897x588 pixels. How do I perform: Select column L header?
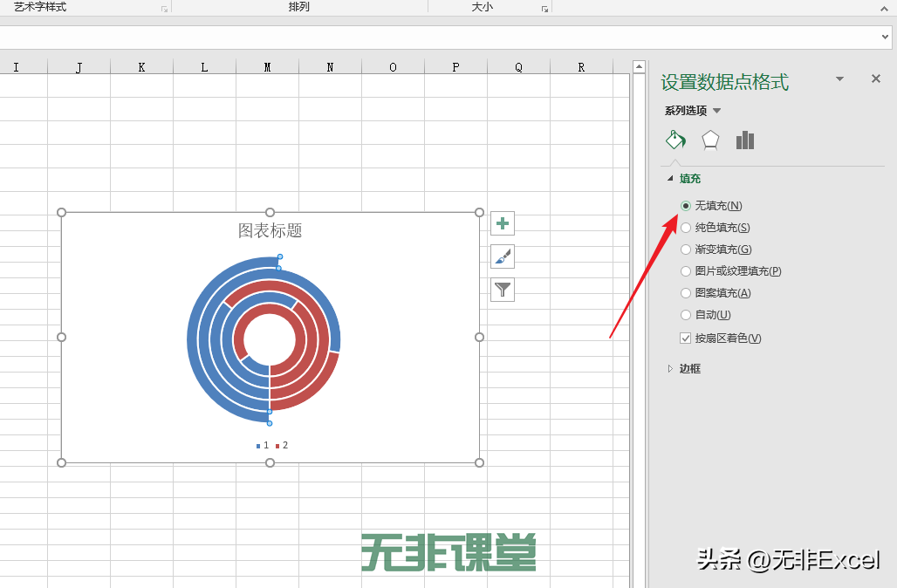[205, 67]
